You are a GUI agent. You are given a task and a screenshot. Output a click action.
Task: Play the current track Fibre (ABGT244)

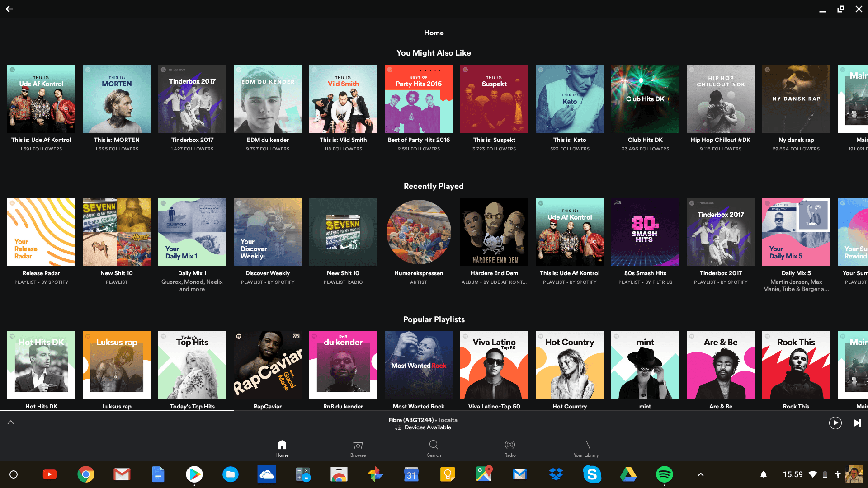coord(835,423)
